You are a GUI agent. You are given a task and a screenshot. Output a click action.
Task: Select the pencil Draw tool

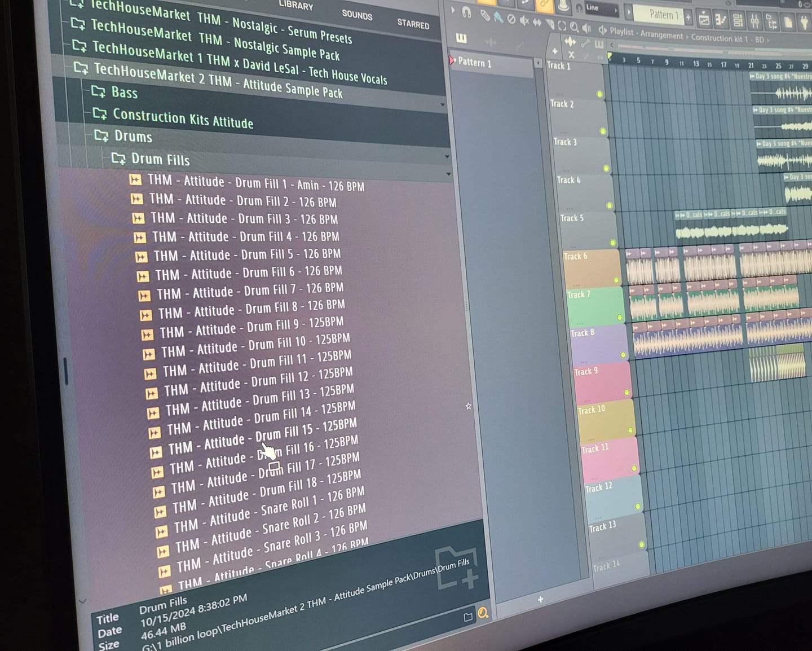(485, 16)
